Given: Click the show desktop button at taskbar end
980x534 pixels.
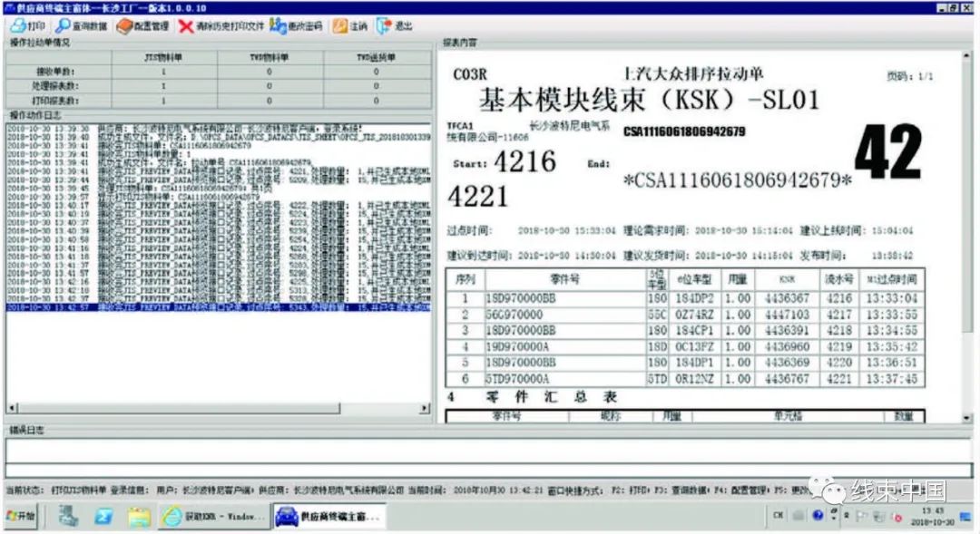Looking at the screenshot, I should [966, 517].
